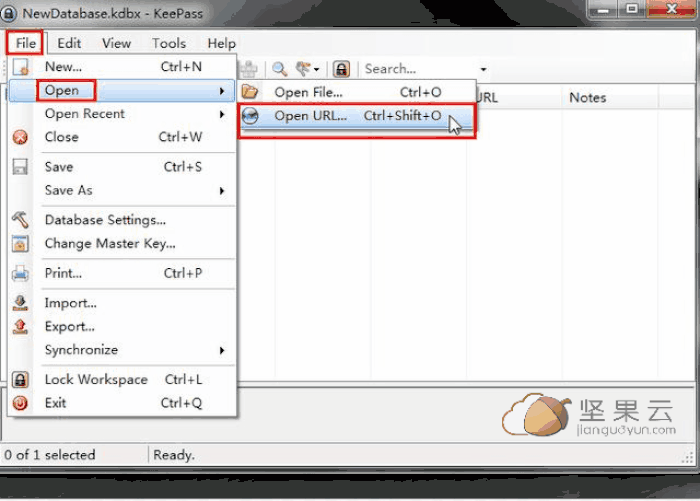Open the View menu

117,43
